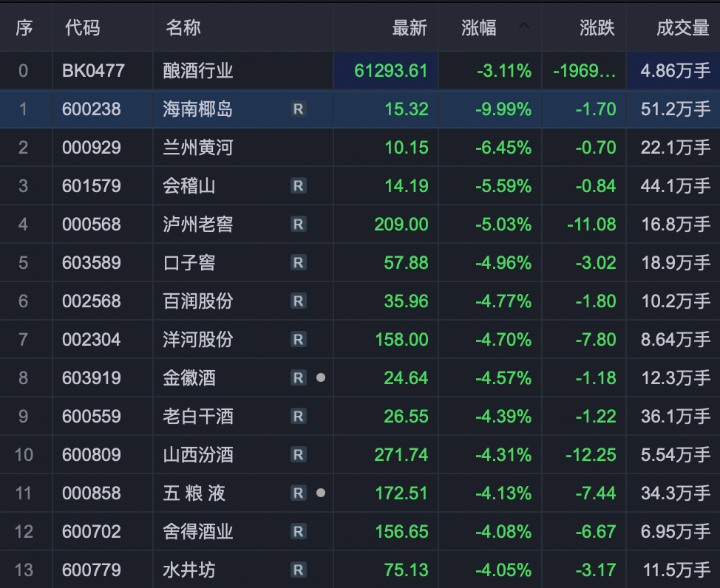Screen dimensions: 720x588
Task: Open the 山西汾酒 stock name
Action: (198, 455)
